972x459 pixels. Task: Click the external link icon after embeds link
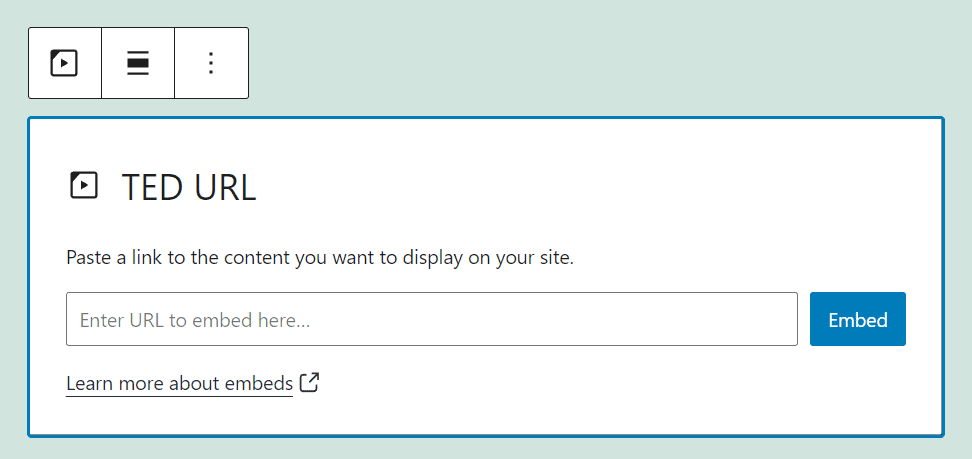point(310,382)
